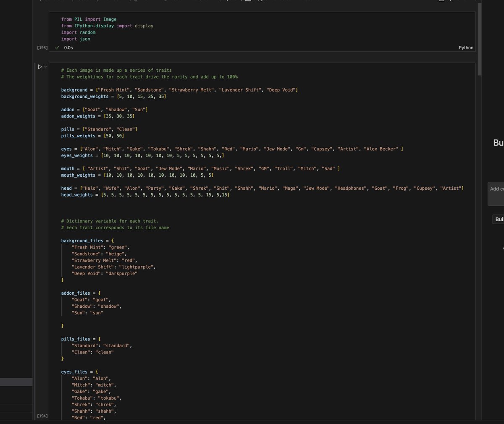The width and height of the screenshot is (504, 424).
Task: Click the addon list assignment line
Action: click(105, 110)
